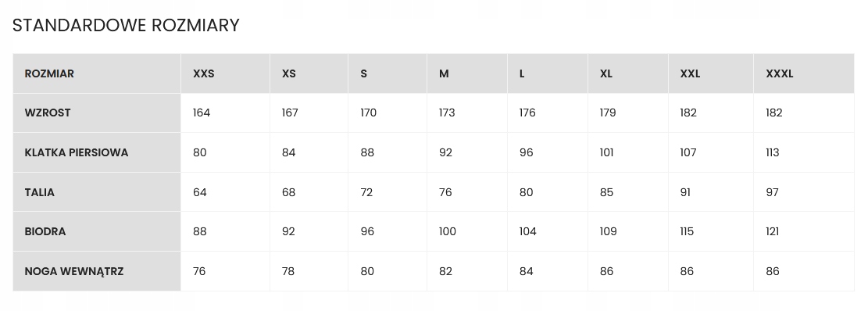Select inseam value 84 for L
Viewport: 868px width, 311px height.
click(x=527, y=272)
